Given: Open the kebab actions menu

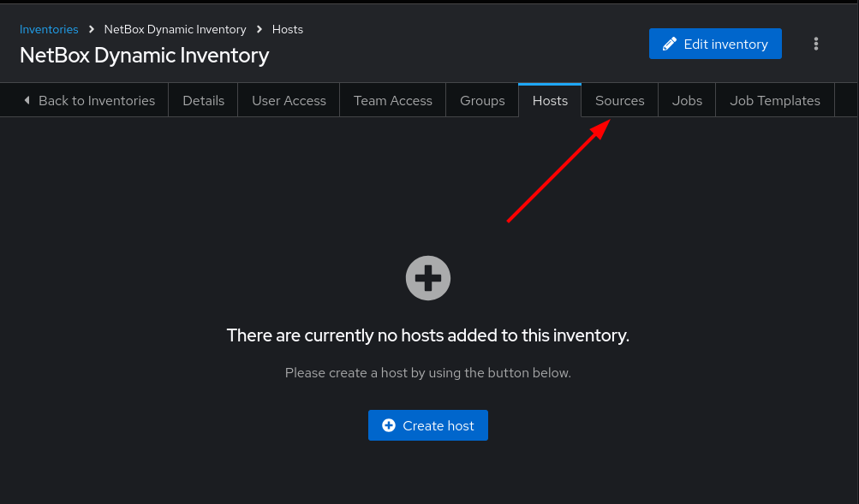Looking at the screenshot, I should pos(815,44).
